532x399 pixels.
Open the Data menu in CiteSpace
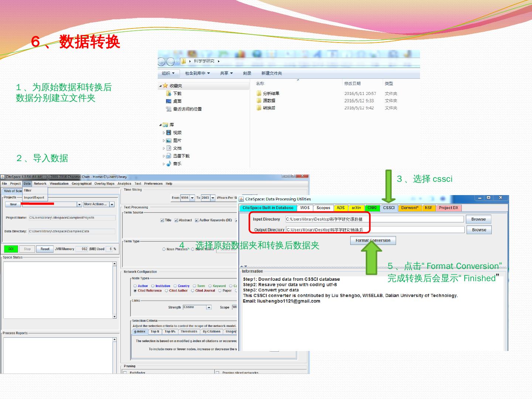click(27, 184)
